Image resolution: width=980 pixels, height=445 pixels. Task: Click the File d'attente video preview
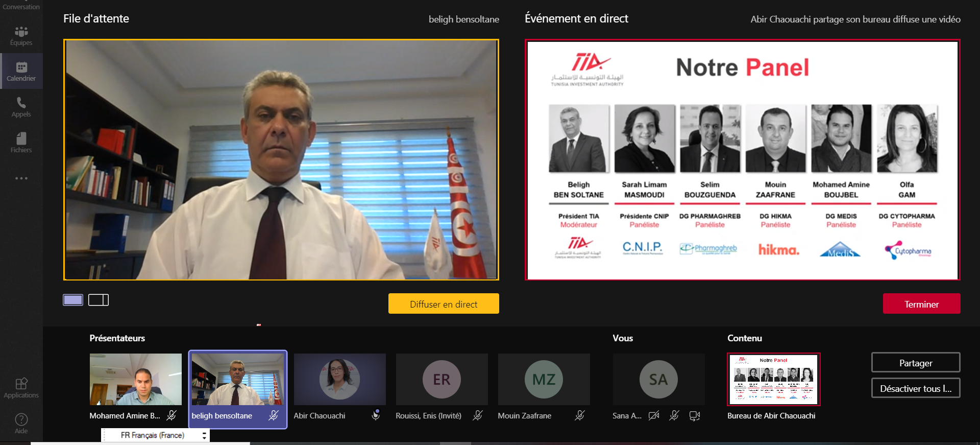(x=281, y=160)
